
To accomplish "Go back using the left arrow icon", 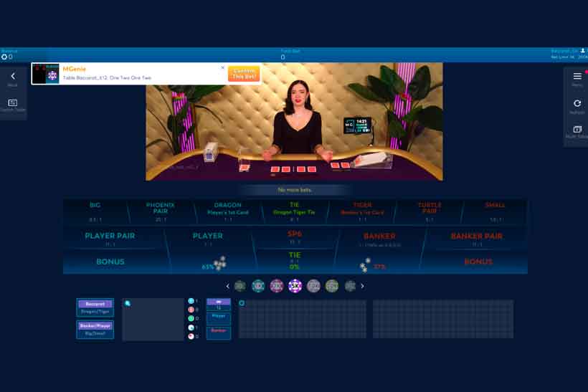I will tap(13, 77).
